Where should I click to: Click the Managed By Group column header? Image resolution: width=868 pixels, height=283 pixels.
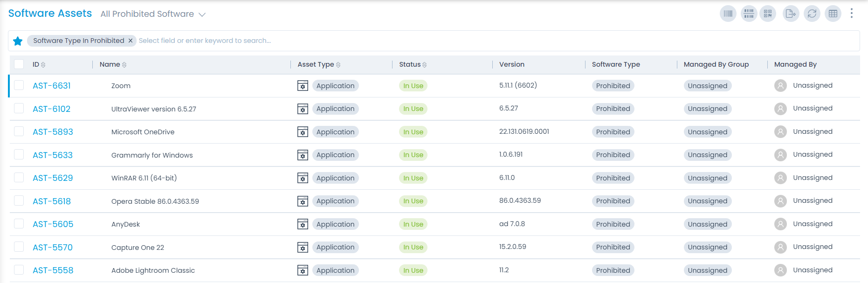pyautogui.click(x=716, y=64)
